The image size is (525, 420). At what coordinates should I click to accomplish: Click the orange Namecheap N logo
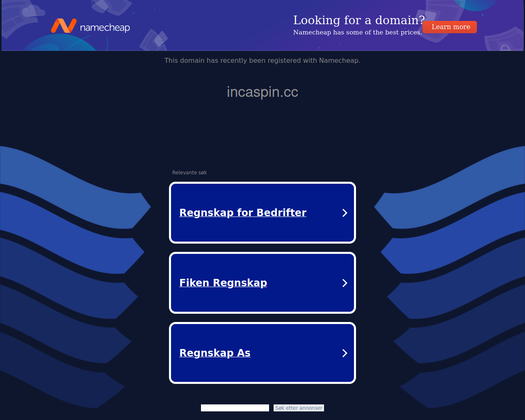(x=64, y=26)
